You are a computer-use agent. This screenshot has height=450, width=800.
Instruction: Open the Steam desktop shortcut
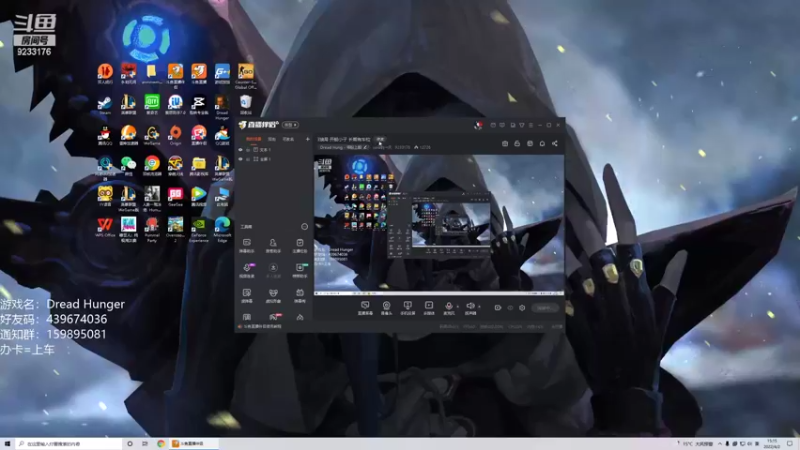click(x=105, y=105)
